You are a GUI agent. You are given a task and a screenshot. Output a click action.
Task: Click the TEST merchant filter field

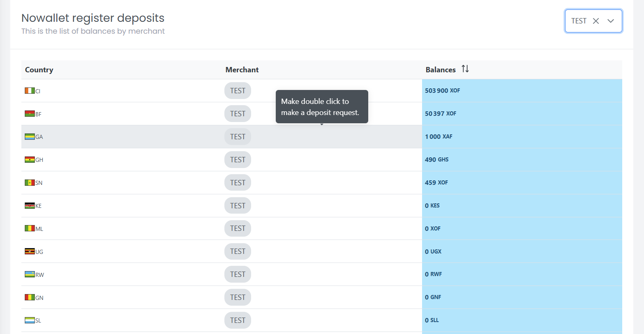579,21
